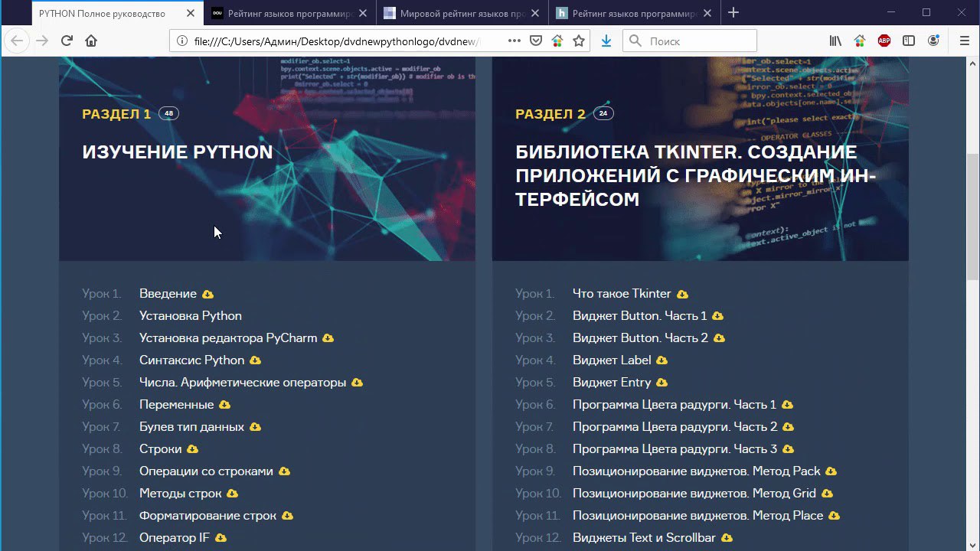980x551 pixels.
Task: Click the cloud icon beside Виджет Label
Action: [x=661, y=360]
